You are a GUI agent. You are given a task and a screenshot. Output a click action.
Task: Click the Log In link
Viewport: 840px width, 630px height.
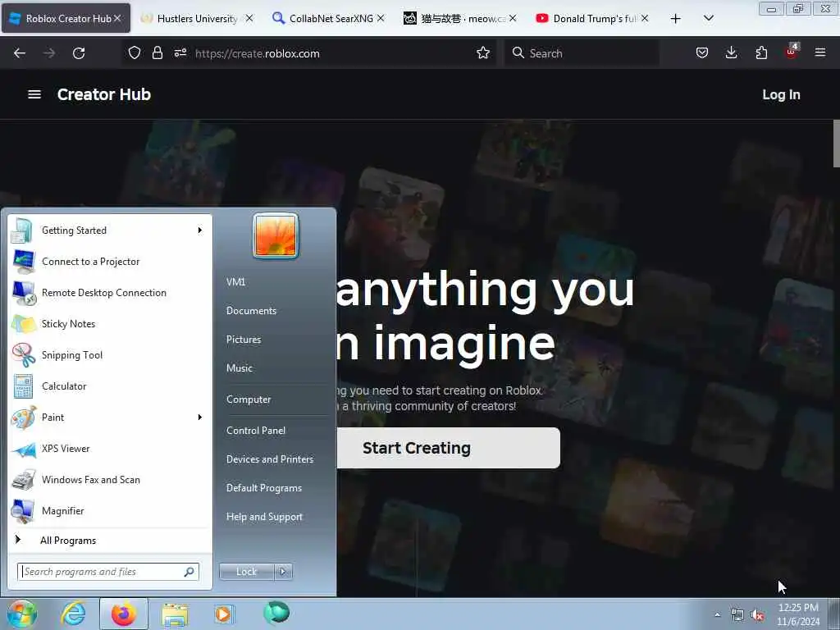781,95
